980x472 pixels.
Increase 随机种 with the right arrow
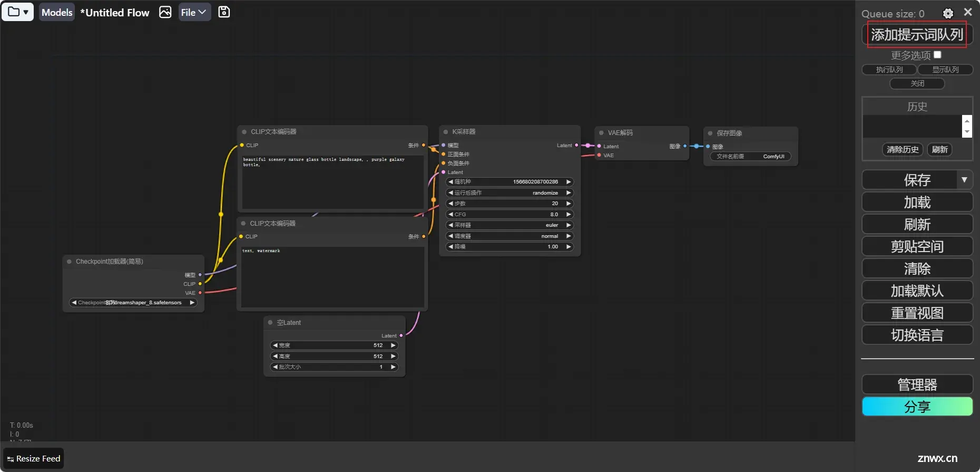pyautogui.click(x=569, y=182)
